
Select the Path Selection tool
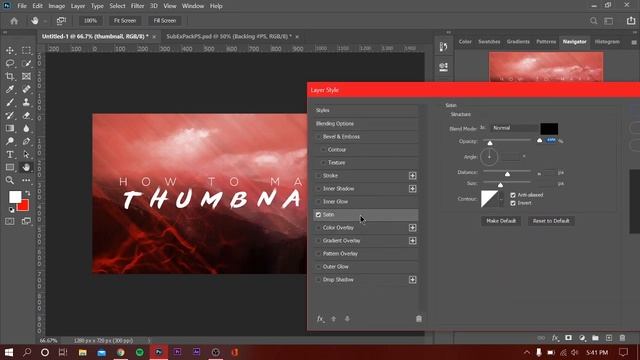26,155
